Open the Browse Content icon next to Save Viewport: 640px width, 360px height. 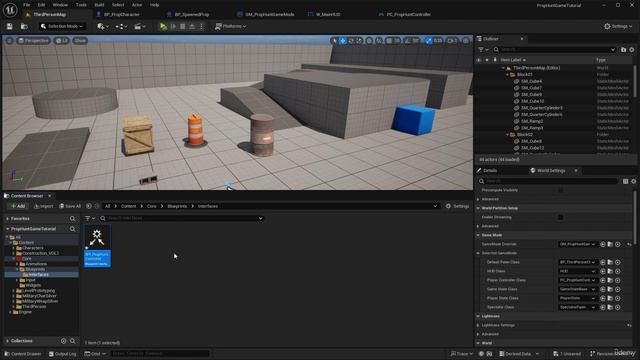click(x=24, y=26)
